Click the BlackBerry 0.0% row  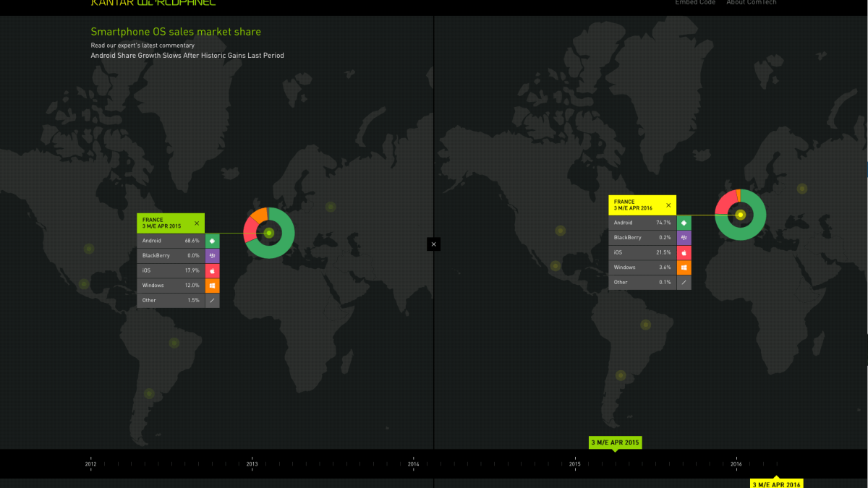pyautogui.click(x=178, y=256)
